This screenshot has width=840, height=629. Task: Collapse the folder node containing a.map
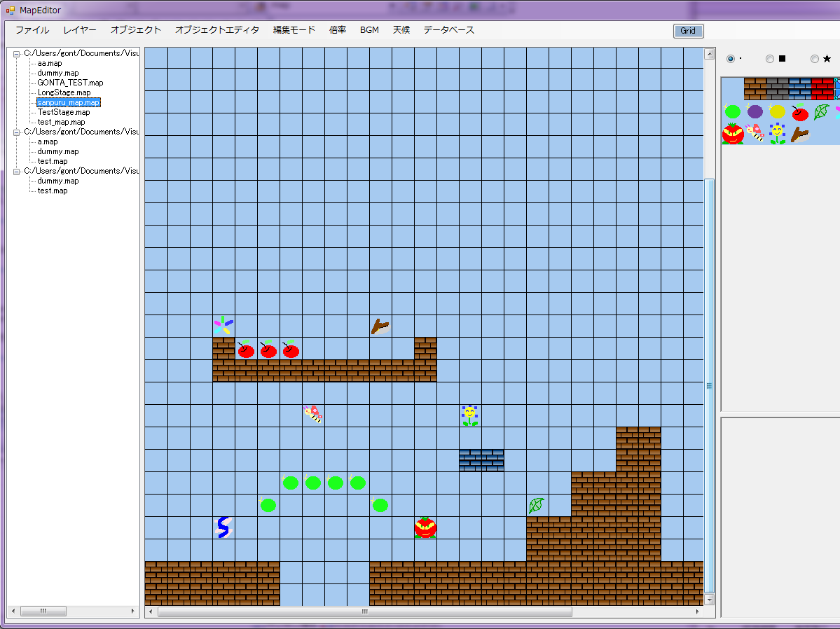(x=17, y=132)
